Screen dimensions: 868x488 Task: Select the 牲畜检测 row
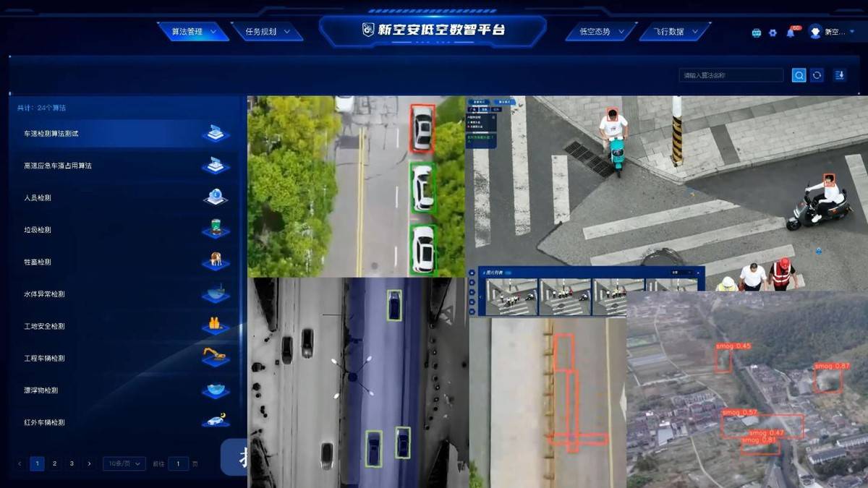point(124,262)
